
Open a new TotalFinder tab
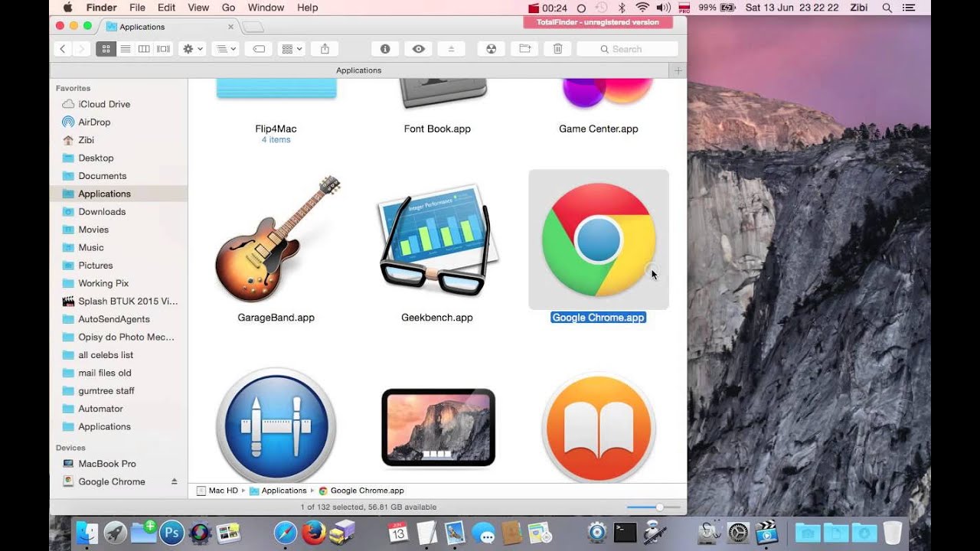coord(253,27)
